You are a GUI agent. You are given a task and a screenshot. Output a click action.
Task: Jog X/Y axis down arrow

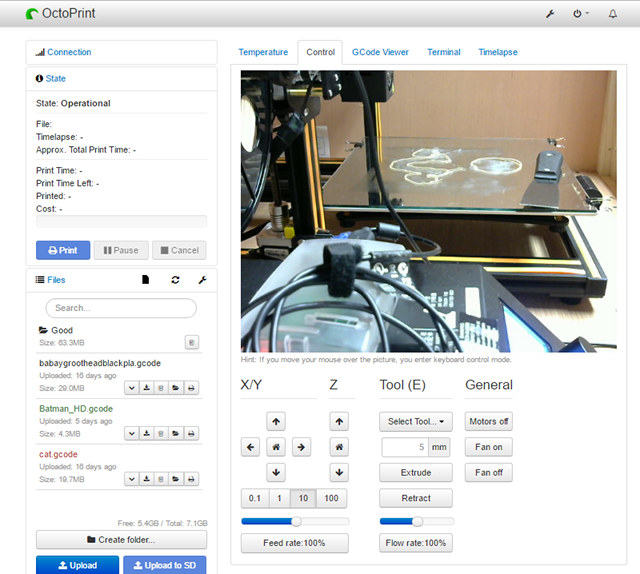coord(276,472)
